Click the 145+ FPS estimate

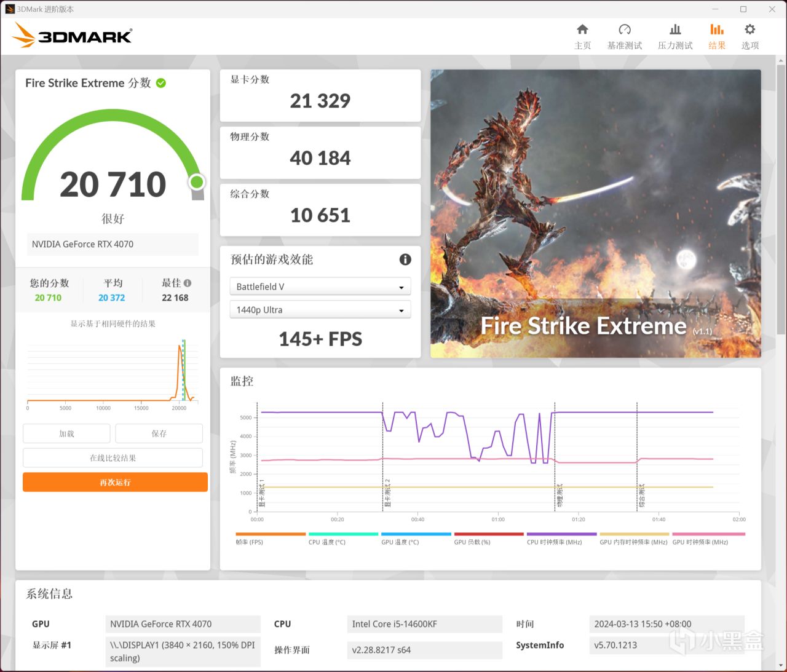coord(320,339)
